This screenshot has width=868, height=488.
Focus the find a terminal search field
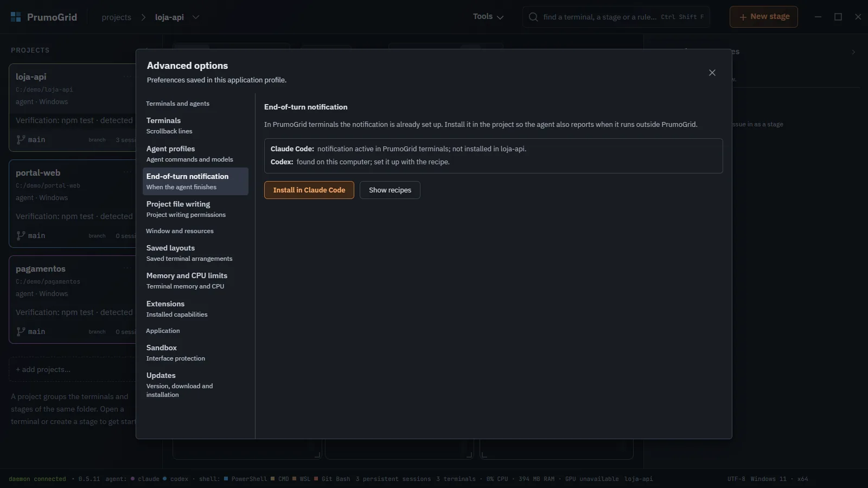616,17
